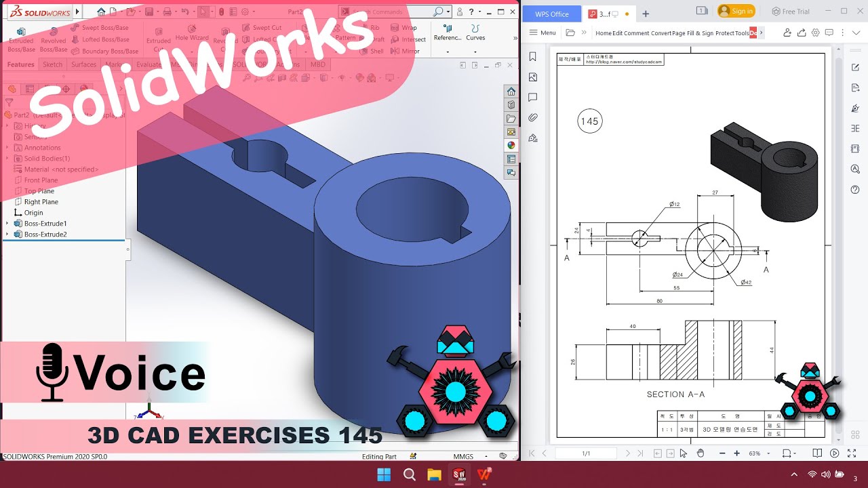Click the WPS Office home tab
868x488 pixels.
pos(551,14)
